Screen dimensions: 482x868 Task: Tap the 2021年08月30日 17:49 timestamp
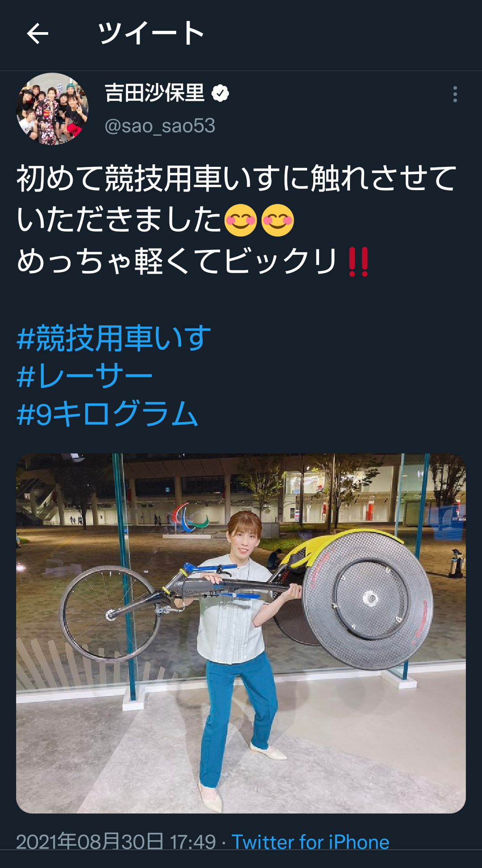[116, 842]
